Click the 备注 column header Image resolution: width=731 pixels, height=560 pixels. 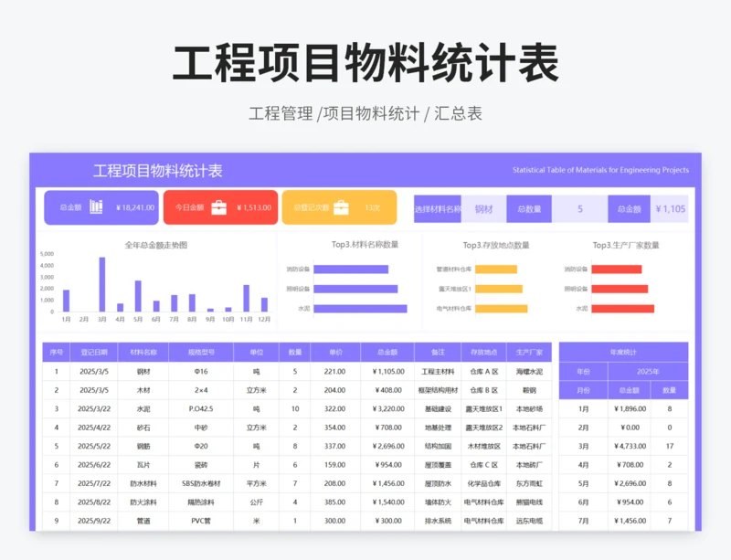438,352
